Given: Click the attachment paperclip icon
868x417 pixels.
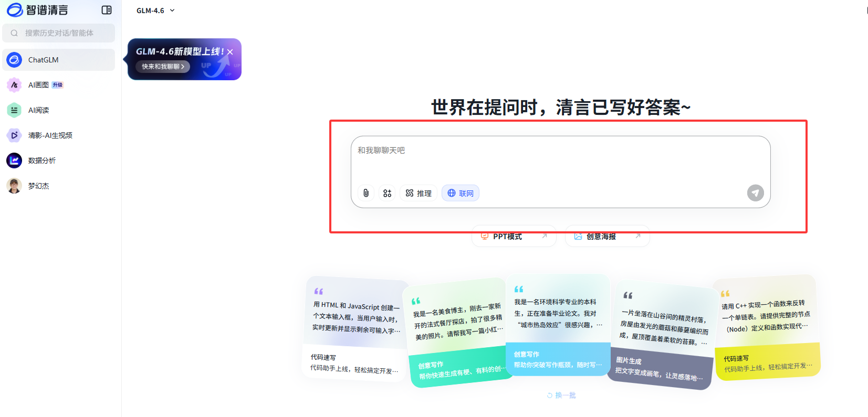Looking at the screenshot, I should pos(366,193).
